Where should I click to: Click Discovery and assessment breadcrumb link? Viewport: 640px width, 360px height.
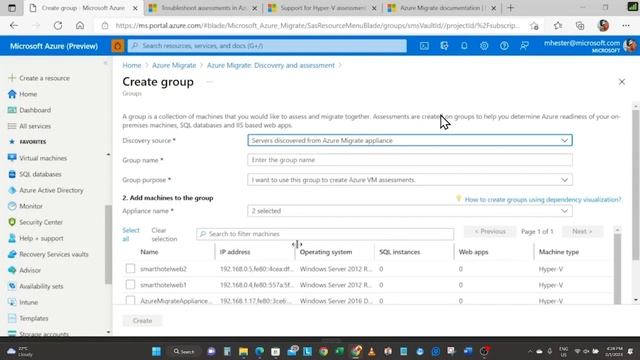click(x=271, y=65)
